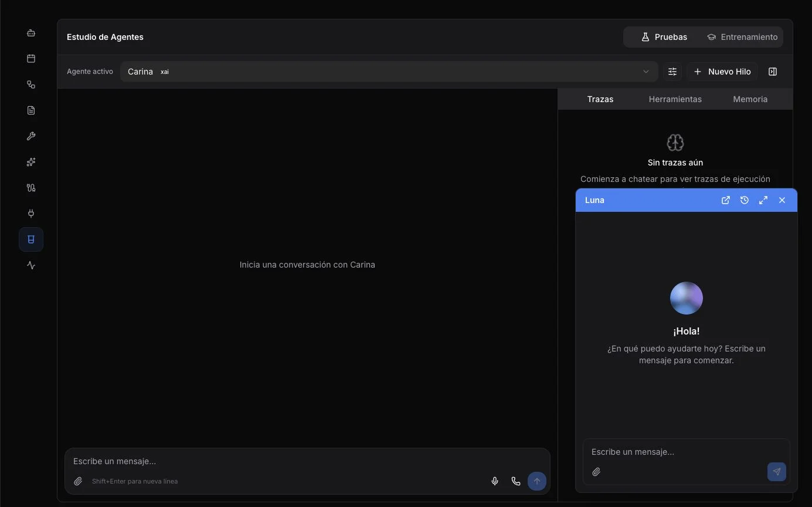The image size is (812, 507).
Task: Expand the Luna chat widget
Action: (x=763, y=200)
